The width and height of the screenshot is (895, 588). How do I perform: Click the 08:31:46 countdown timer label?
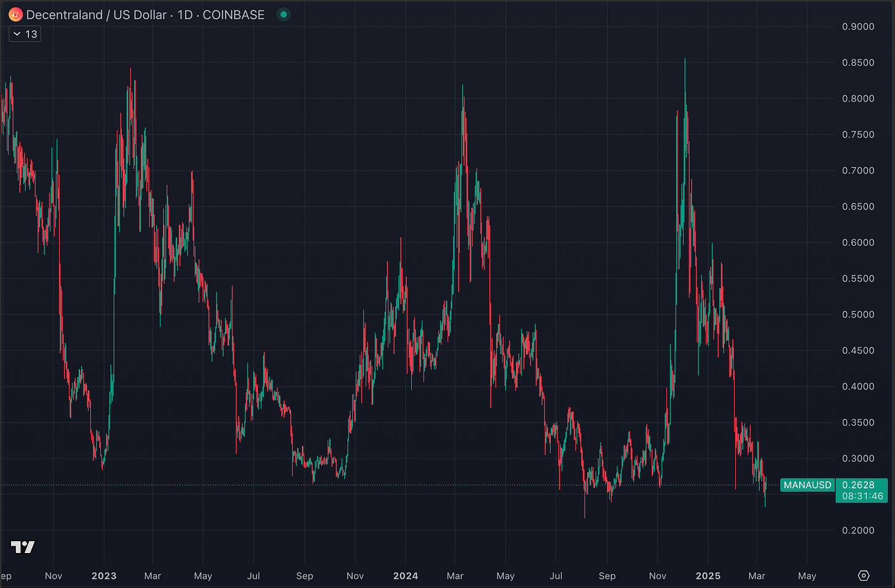(x=862, y=496)
